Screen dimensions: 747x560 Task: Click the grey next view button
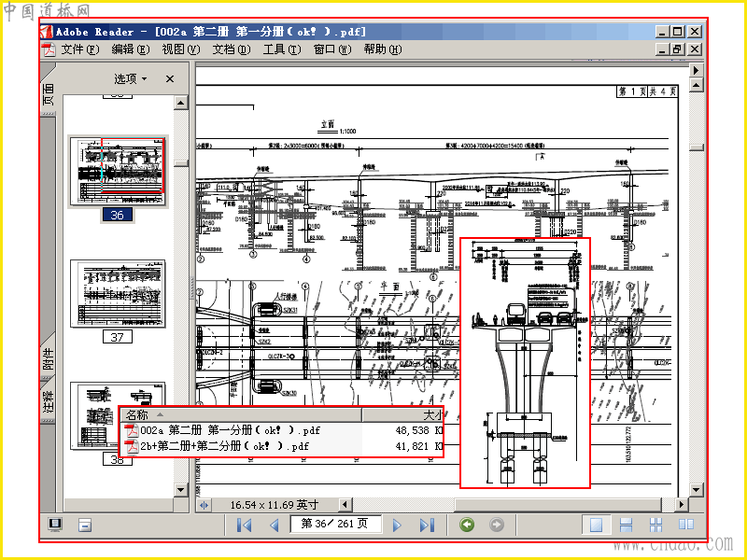pos(497,525)
